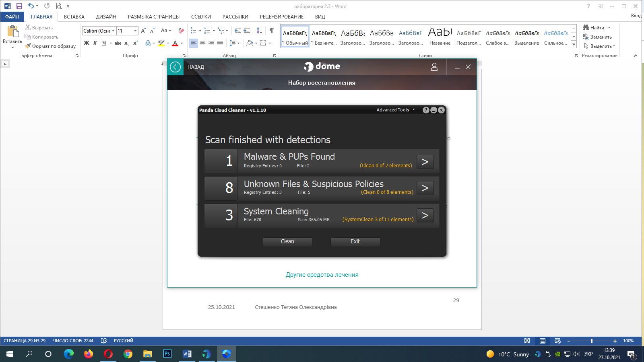
Task: Center align text
Action: (x=202, y=43)
